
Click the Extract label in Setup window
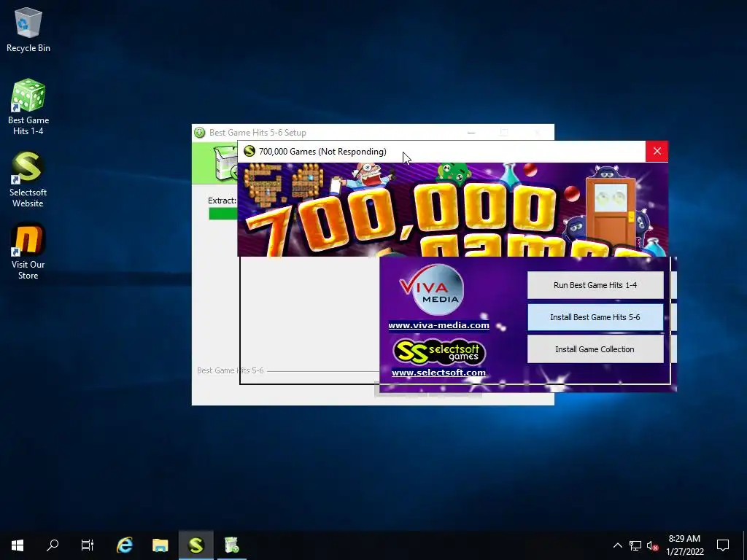222,201
